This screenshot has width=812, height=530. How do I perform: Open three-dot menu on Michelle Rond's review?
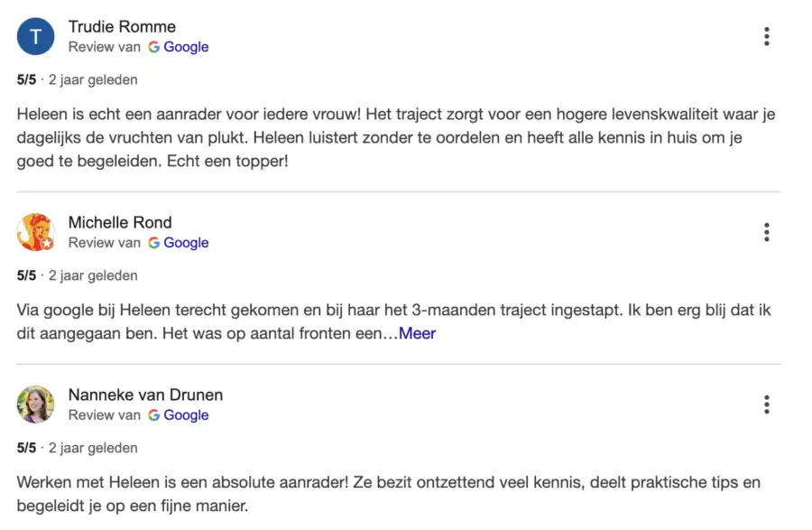pos(766,232)
